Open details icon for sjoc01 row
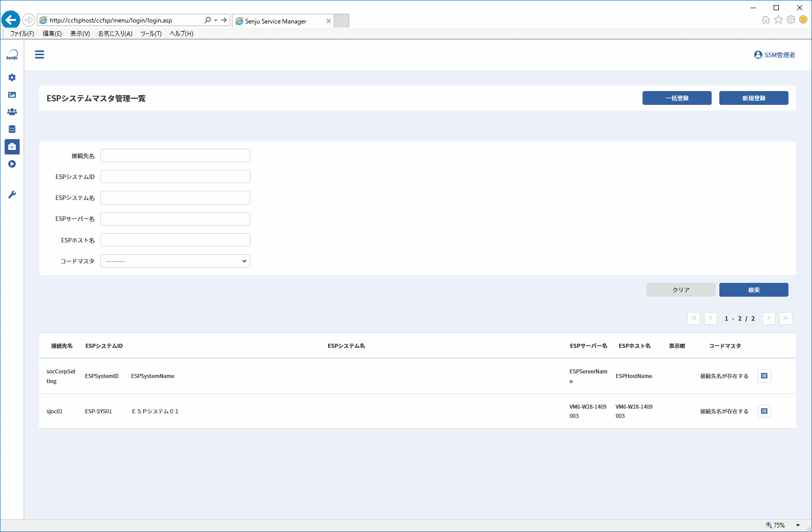 764,411
